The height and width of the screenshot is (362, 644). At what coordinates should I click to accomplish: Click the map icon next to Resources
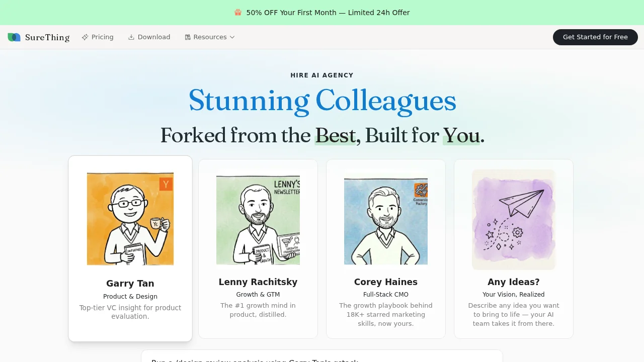[x=188, y=37]
